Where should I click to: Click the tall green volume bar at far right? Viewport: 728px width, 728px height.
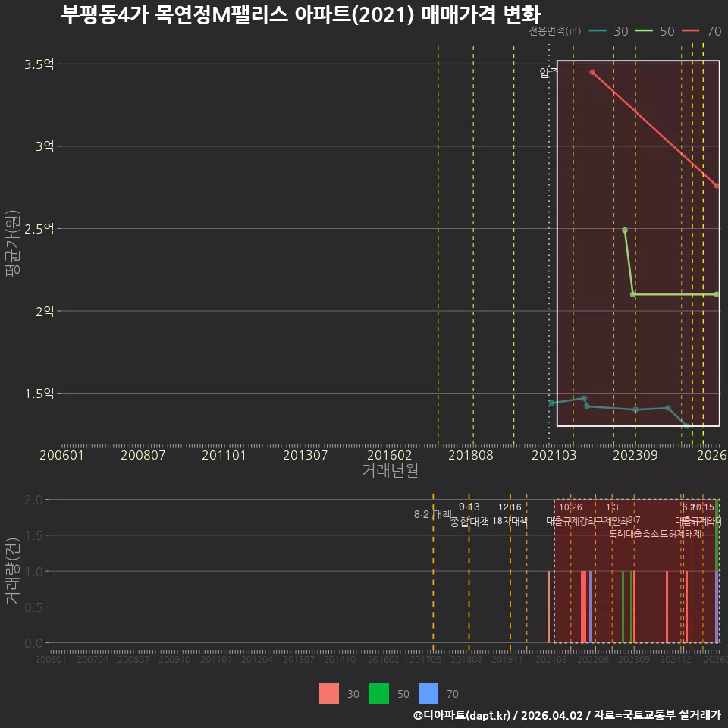(x=717, y=535)
